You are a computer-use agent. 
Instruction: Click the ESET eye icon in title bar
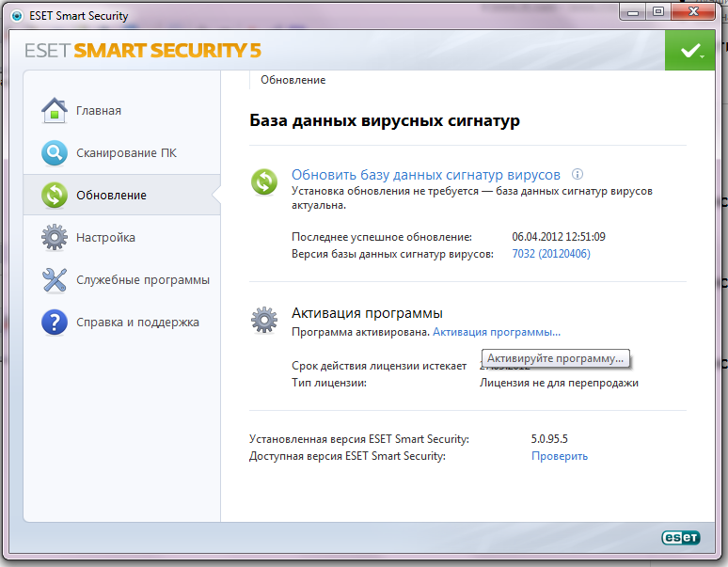point(17,16)
